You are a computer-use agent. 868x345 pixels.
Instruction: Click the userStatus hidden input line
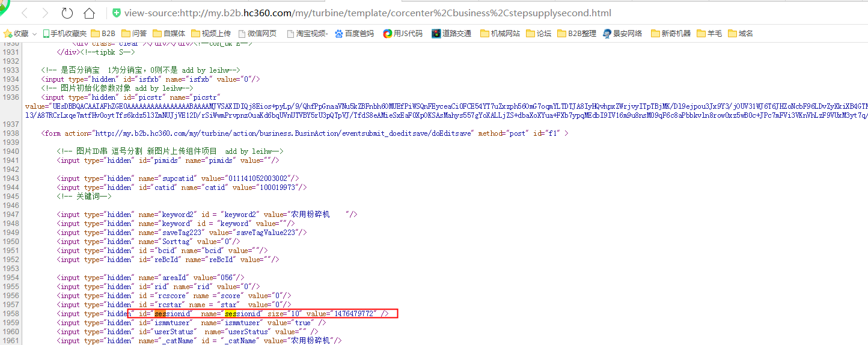pyautogui.click(x=188, y=332)
